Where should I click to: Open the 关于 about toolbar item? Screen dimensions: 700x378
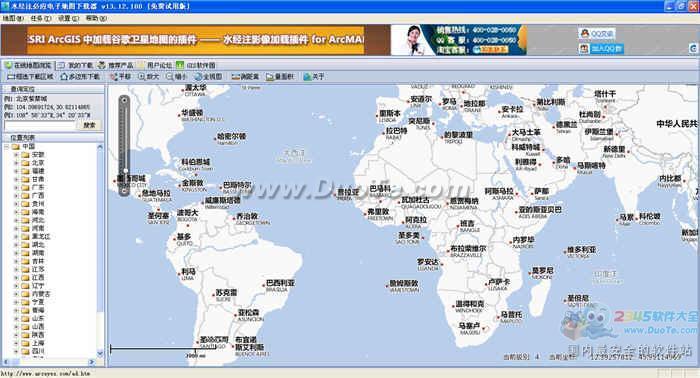coord(314,77)
